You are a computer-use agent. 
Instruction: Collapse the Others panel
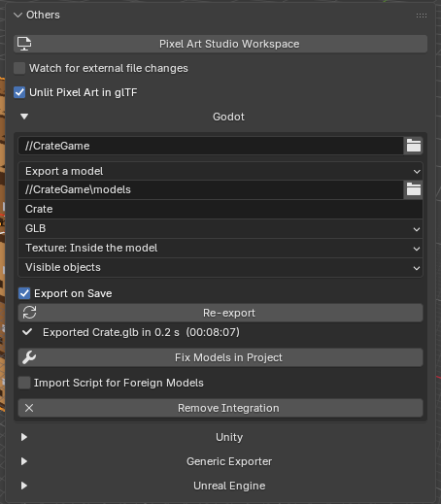(x=17, y=15)
